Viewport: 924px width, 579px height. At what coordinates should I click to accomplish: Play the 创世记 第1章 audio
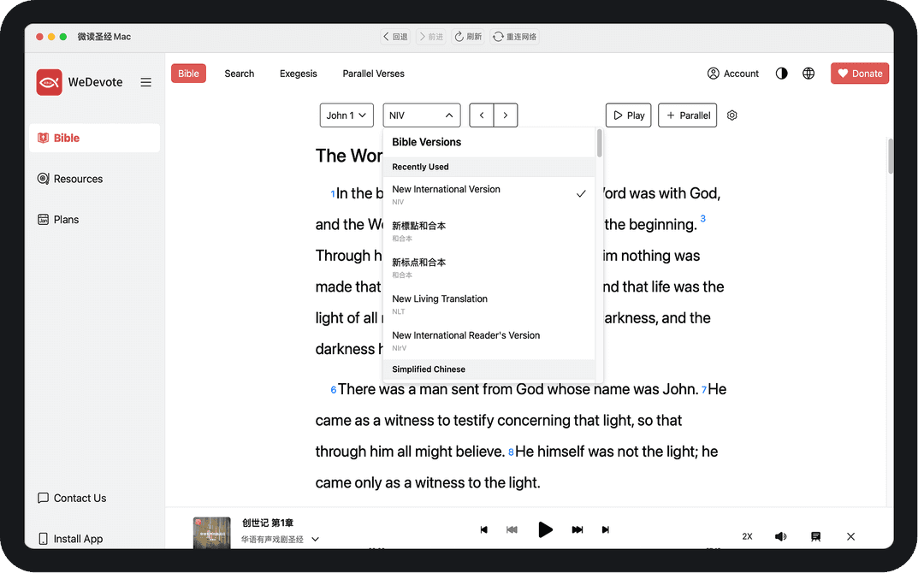pos(546,529)
